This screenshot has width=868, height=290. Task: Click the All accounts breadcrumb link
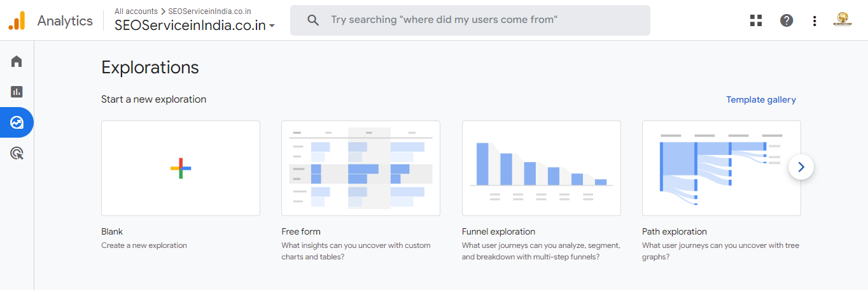click(136, 11)
